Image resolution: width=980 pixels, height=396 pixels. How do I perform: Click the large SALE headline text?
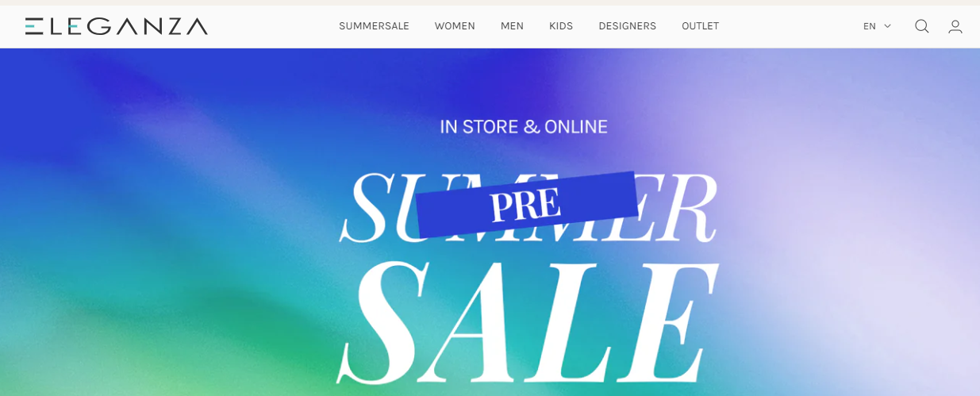point(528,321)
